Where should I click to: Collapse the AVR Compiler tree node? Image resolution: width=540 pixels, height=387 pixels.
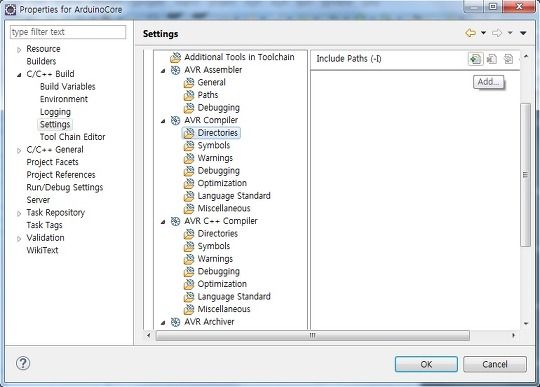pos(163,121)
